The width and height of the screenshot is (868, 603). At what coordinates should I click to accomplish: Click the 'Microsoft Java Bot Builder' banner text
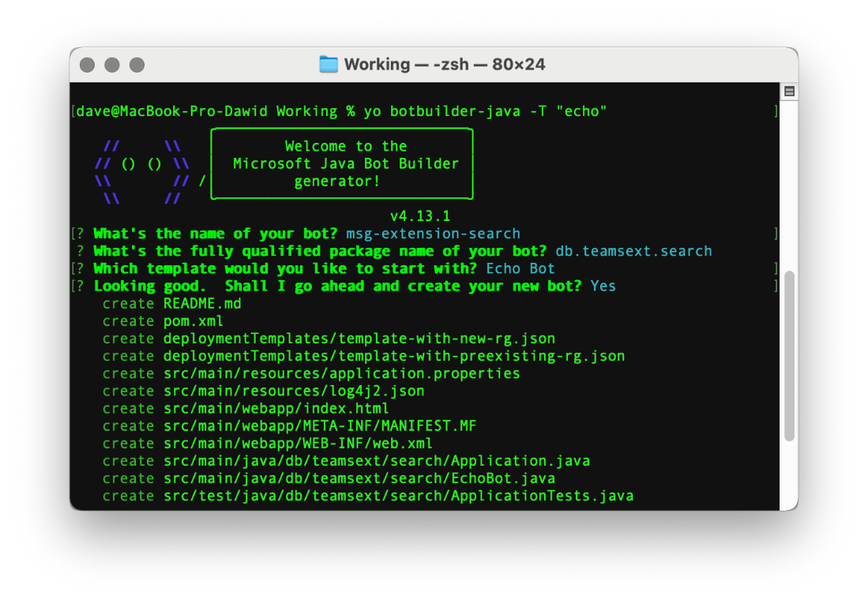[x=345, y=163]
